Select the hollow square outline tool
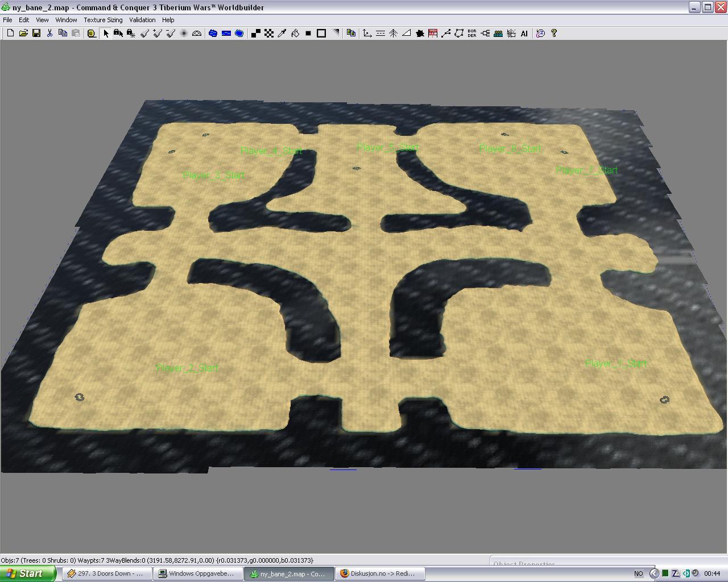This screenshot has width=728, height=582. 321,34
